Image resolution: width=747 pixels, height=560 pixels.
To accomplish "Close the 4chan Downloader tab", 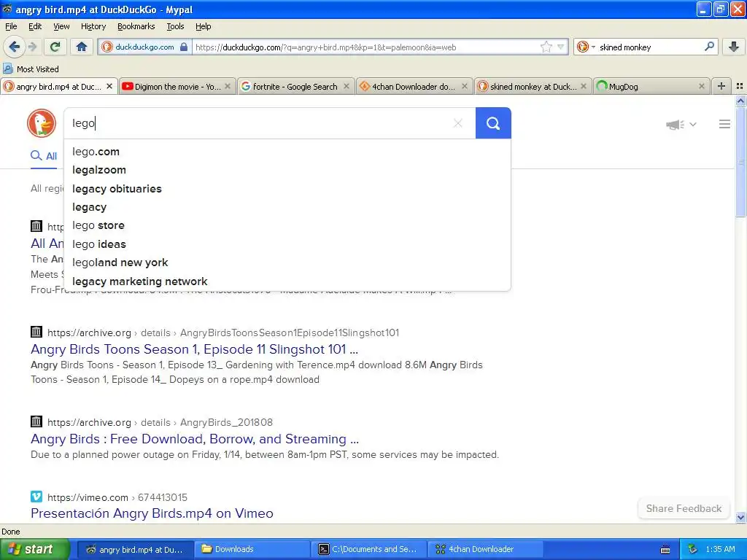I will tap(465, 86).
